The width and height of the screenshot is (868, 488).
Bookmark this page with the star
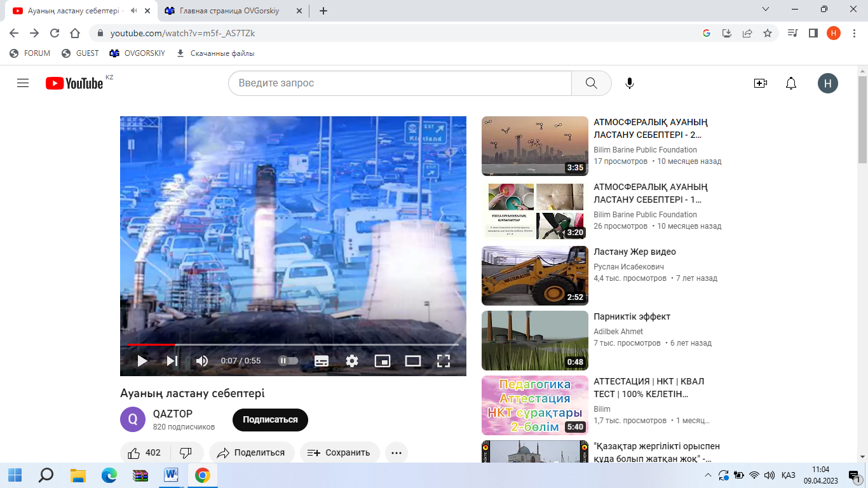pyautogui.click(x=768, y=33)
